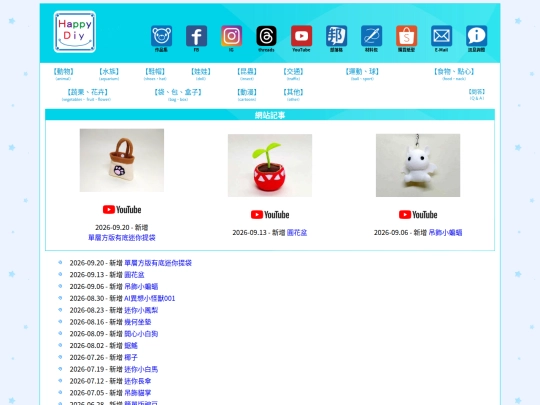Open the 圓花盆 link in the bulleted list
The image size is (540, 405).
(x=134, y=275)
